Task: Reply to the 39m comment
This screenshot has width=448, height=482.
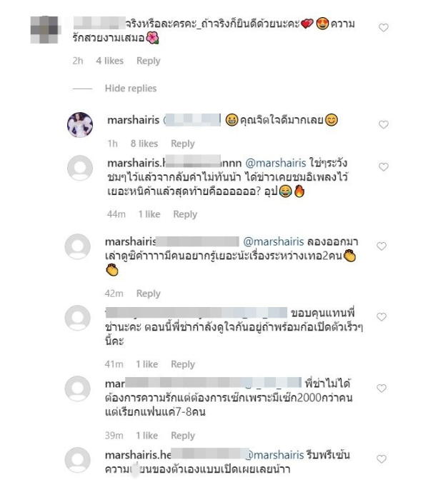Action: (x=183, y=436)
